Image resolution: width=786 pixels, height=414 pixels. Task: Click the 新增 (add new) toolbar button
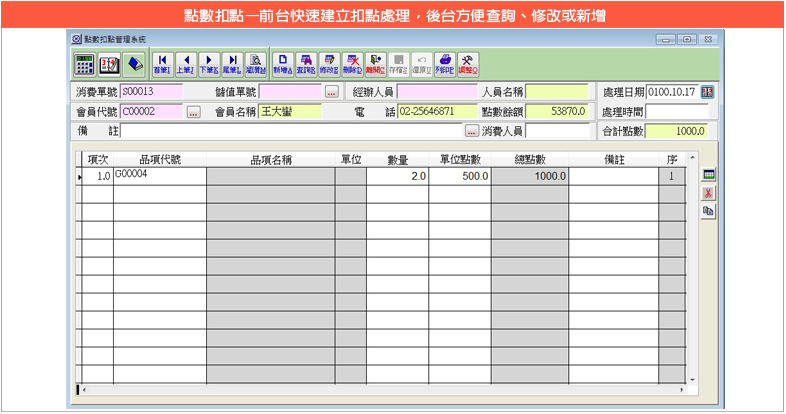283,64
